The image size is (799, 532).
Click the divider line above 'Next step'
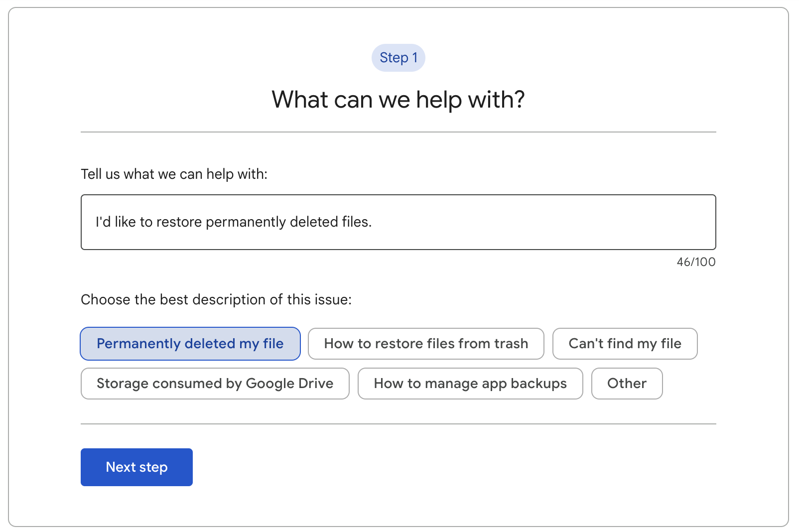coord(398,424)
